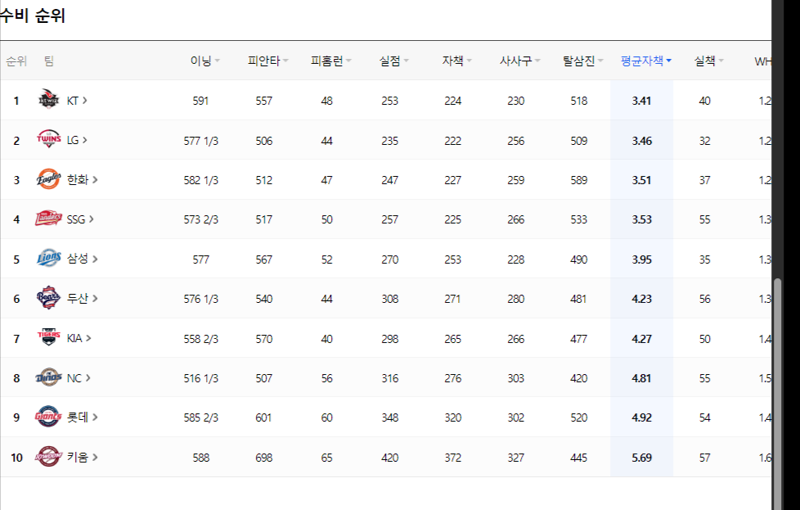This screenshot has height=510, width=800.
Task: Toggle sort on the active 평균자책 column
Action: click(x=646, y=61)
